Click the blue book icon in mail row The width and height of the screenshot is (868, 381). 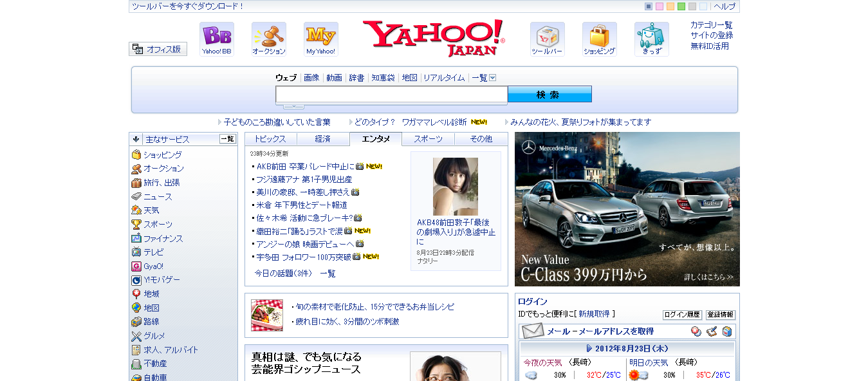coord(726,331)
